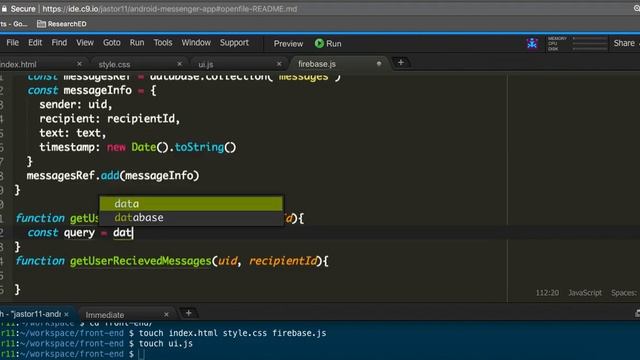Click the 'touch ui.js' terminal line

pos(166,344)
